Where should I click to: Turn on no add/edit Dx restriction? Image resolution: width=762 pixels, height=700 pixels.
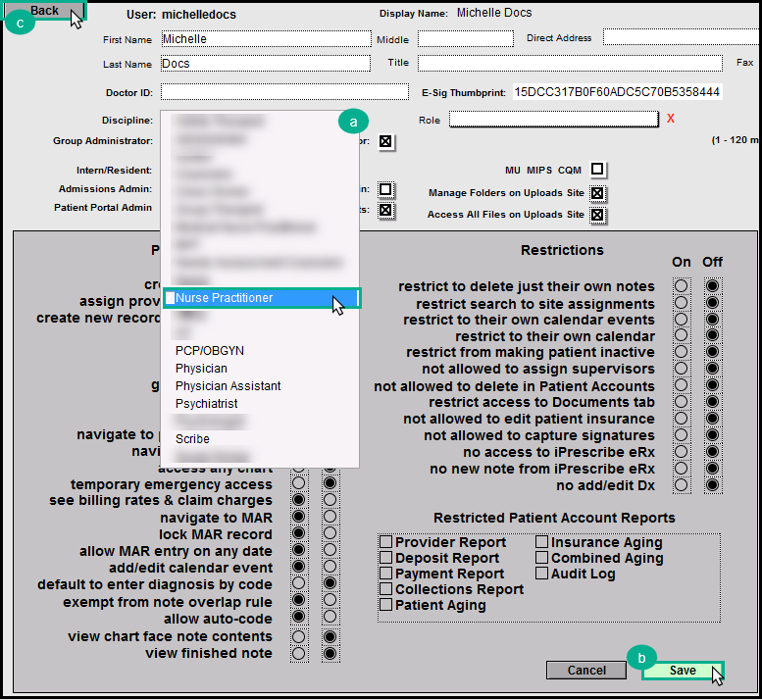[x=682, y=486]
